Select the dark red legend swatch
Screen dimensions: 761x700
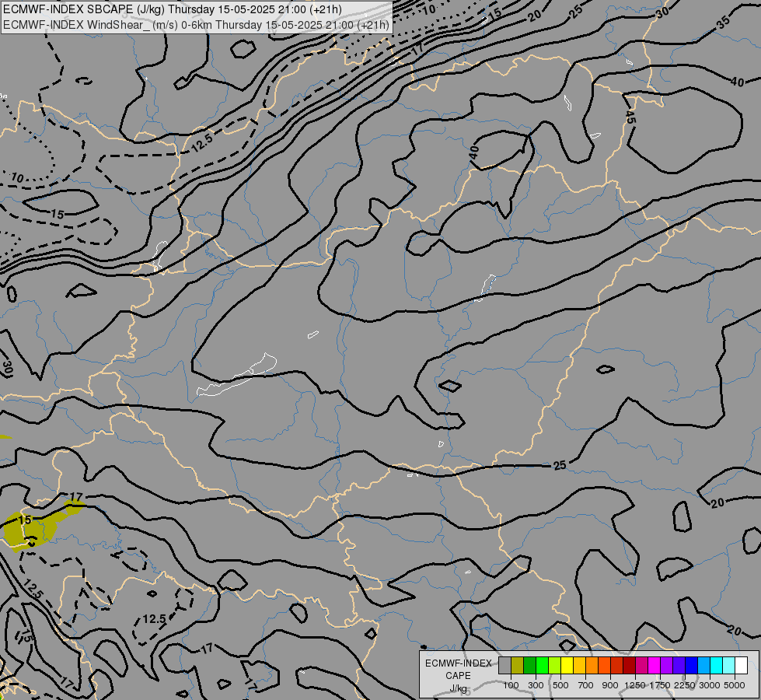click(629, 665)
